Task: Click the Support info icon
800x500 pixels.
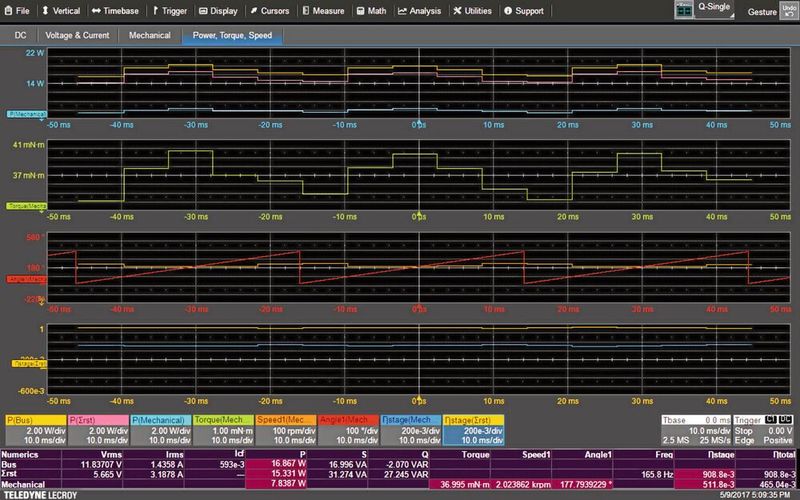Action: (507, 11)
